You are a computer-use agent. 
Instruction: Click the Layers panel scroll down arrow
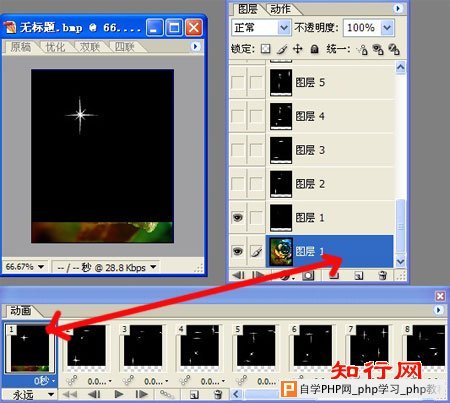click(400, 262)
